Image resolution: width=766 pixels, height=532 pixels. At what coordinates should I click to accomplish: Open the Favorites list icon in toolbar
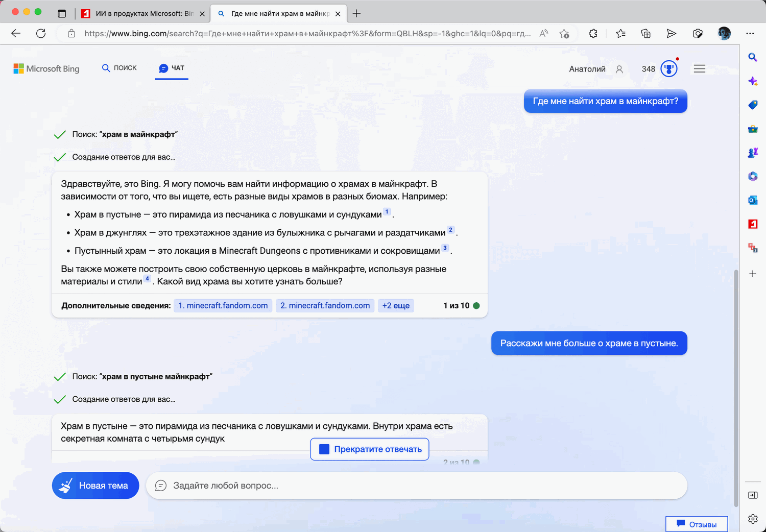pyautogui.click(x=621, y=34)
